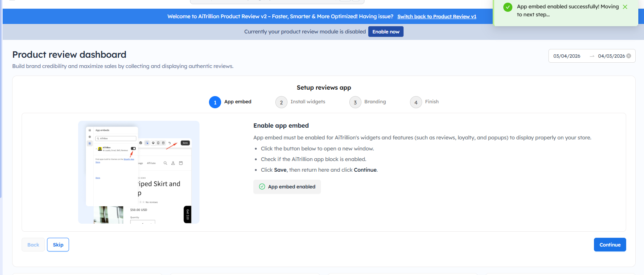Click the arrow between the two dates
This screenshot has width=644, height=275.
(x=592, y=56)
